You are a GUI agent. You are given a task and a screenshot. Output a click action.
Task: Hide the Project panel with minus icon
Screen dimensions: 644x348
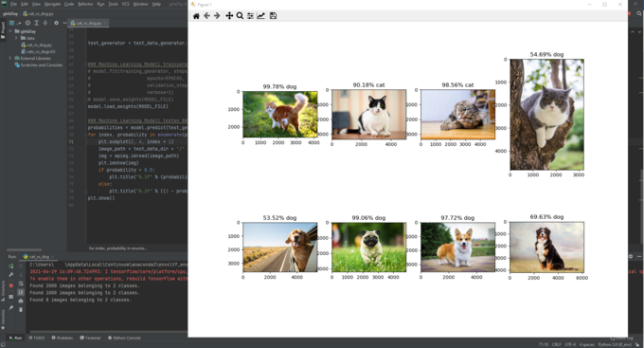pos(64,23)
